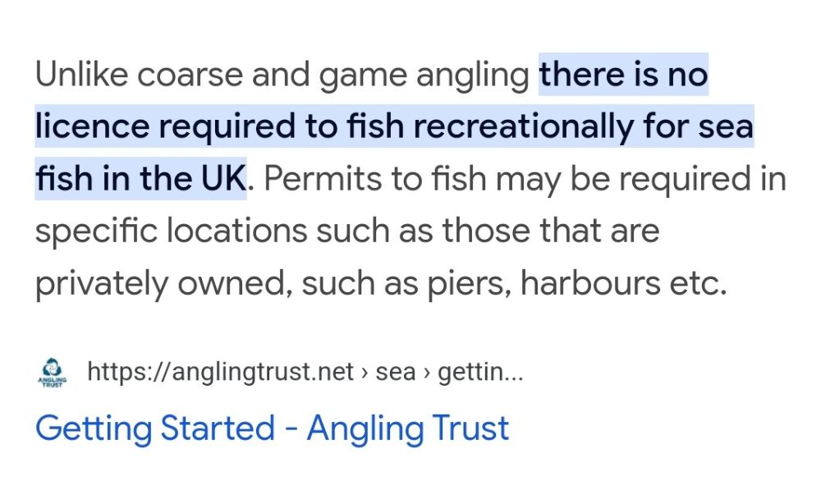Click the Angling Trust favicon logo

pos(53,373)
